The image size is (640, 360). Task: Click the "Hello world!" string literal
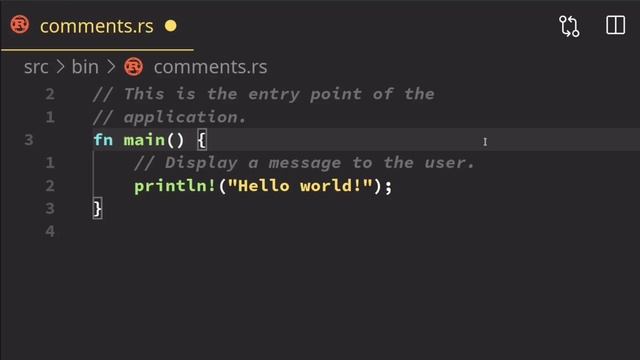click(300, 186)
